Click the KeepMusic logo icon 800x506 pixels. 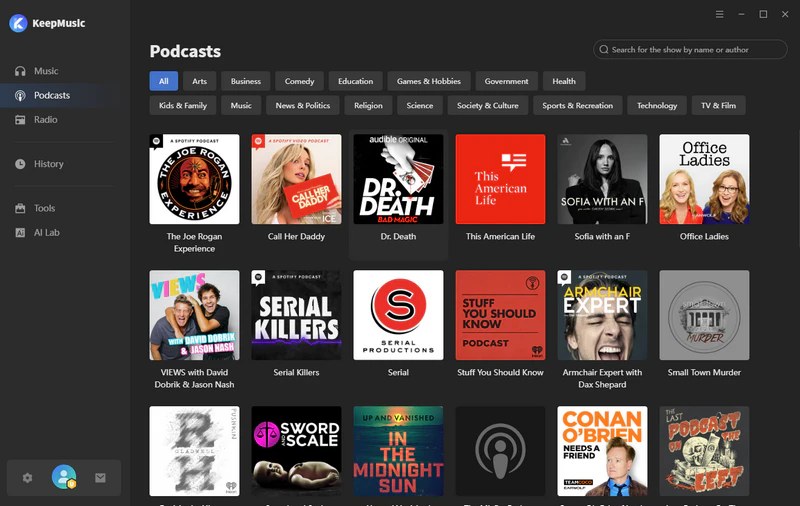click(x=18, y=23)
